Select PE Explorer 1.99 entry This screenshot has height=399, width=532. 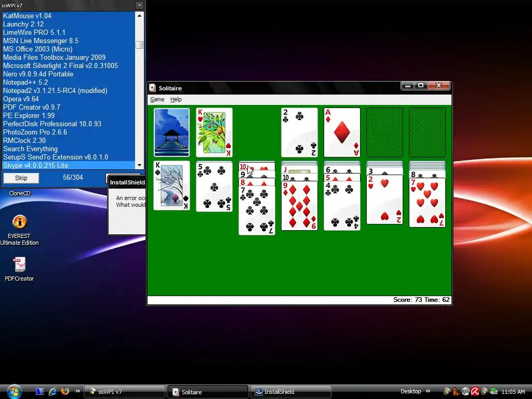[68, 115]
